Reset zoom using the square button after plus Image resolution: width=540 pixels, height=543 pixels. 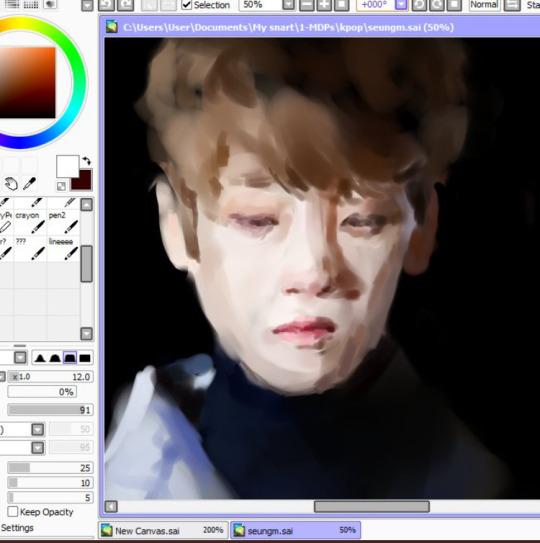(x=341, y=5)
